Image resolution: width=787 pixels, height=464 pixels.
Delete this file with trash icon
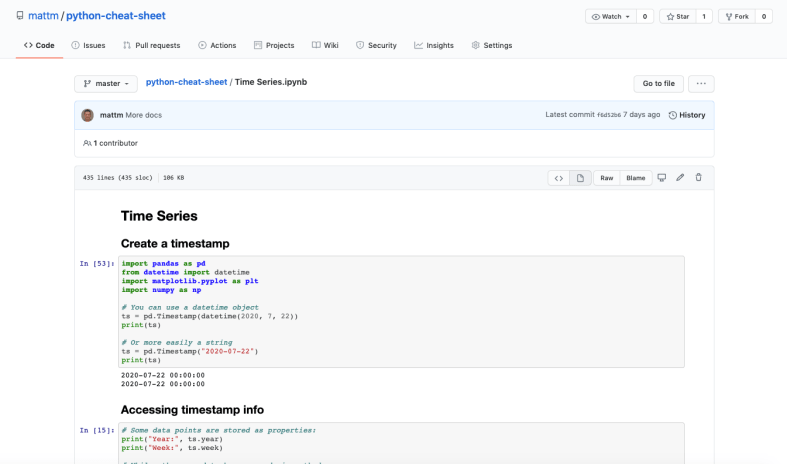click(698, 178)
